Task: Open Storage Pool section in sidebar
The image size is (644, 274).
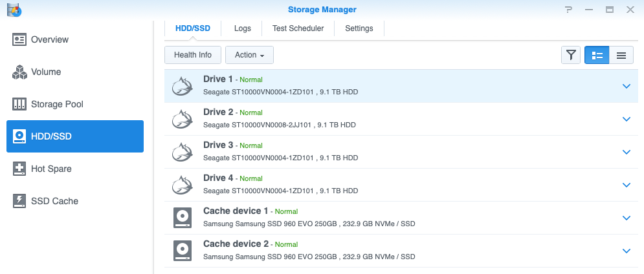Action: click(75, 104)
